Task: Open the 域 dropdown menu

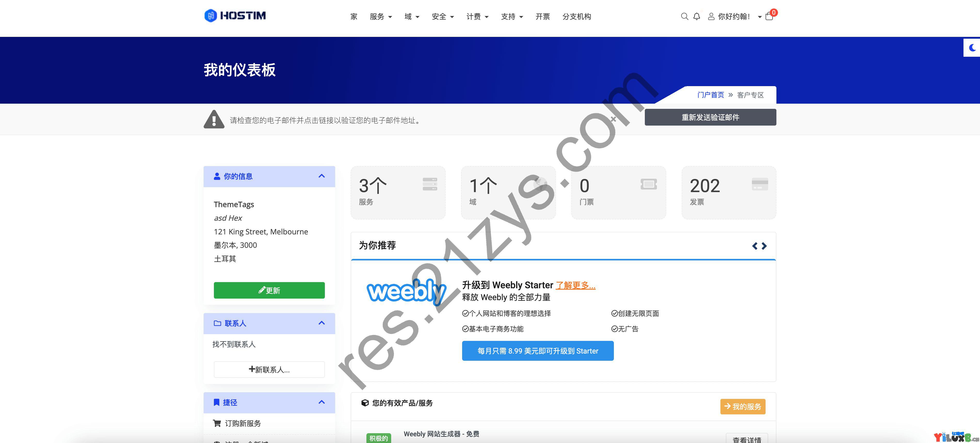Action: pyautogui.click(x=412, y=16)
